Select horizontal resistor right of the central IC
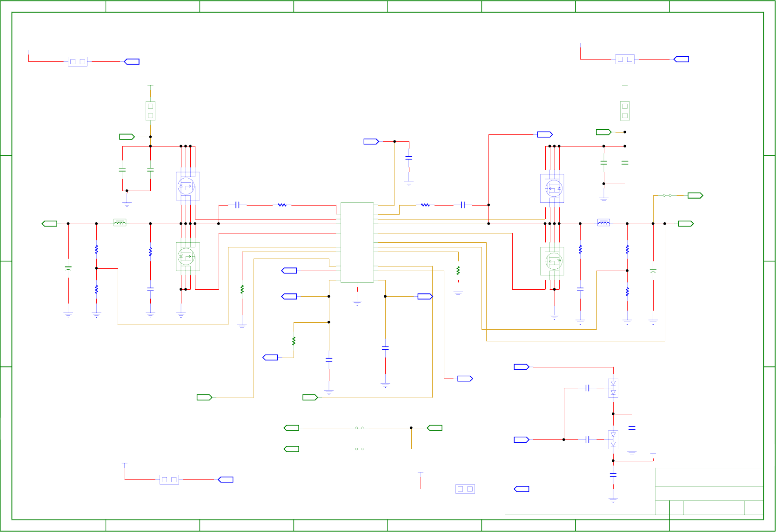Screen dimensions: 776x532 (x=425, y=205)
